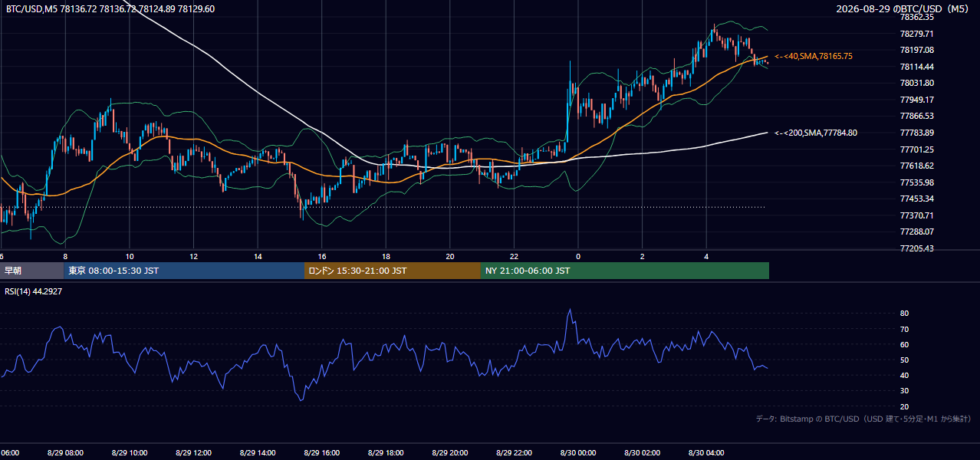Viewport: 980px width, 460px height.
Task: Click price axis value 78279.71
Action: 916,34
